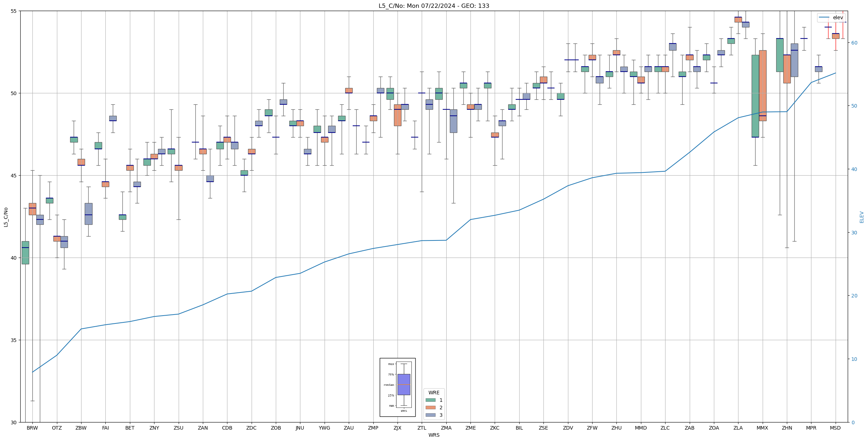Viewport: 868px width, 441px height.
Task: Click the tall green MMX box
Action: click(x=755, y=96)
